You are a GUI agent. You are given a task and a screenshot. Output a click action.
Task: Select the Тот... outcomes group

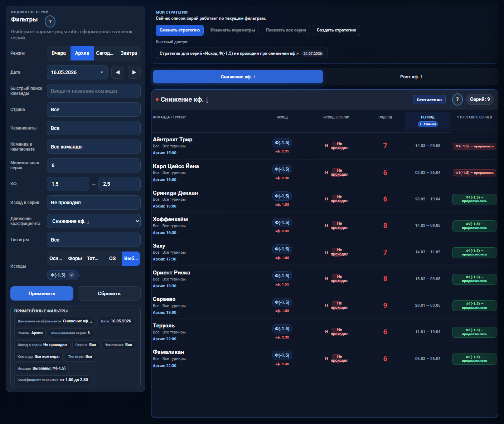click(x=93, y=258)
